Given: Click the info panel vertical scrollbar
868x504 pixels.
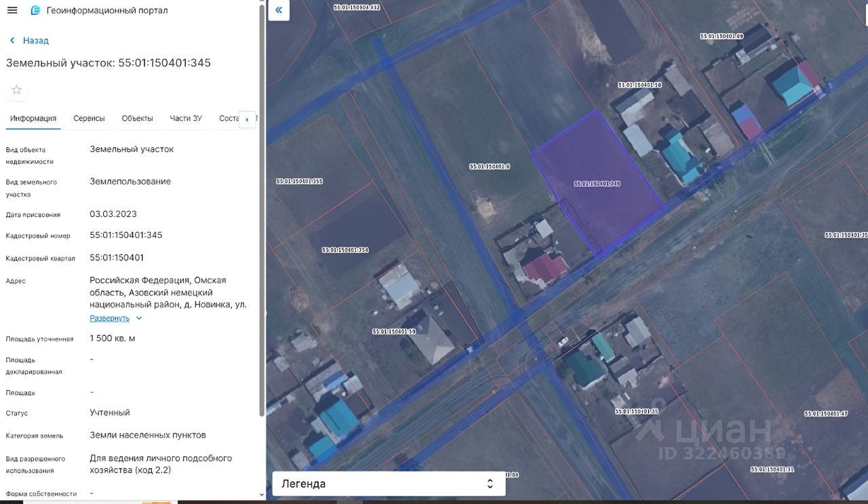Looking at the screenshot, I should [262, 203].
